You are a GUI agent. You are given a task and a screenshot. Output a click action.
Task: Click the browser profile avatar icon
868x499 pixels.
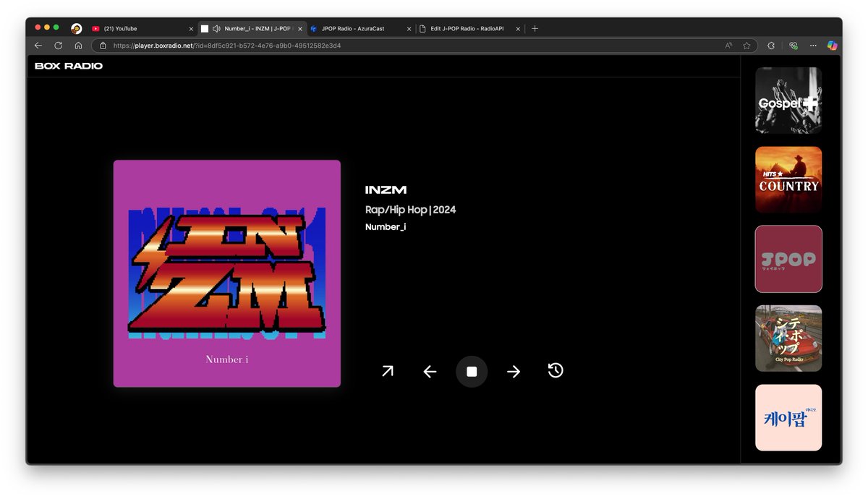coord(76,29)
